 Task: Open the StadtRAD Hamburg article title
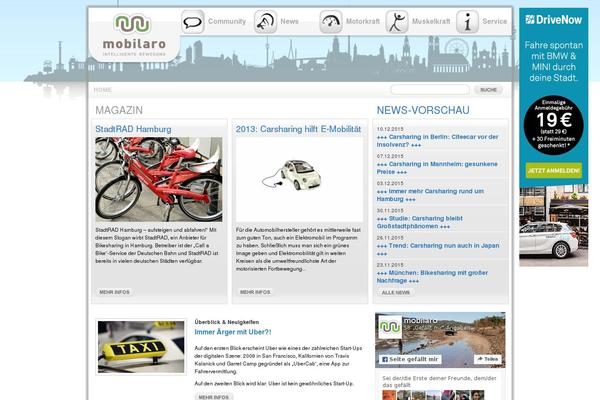[x=133, y=129]
